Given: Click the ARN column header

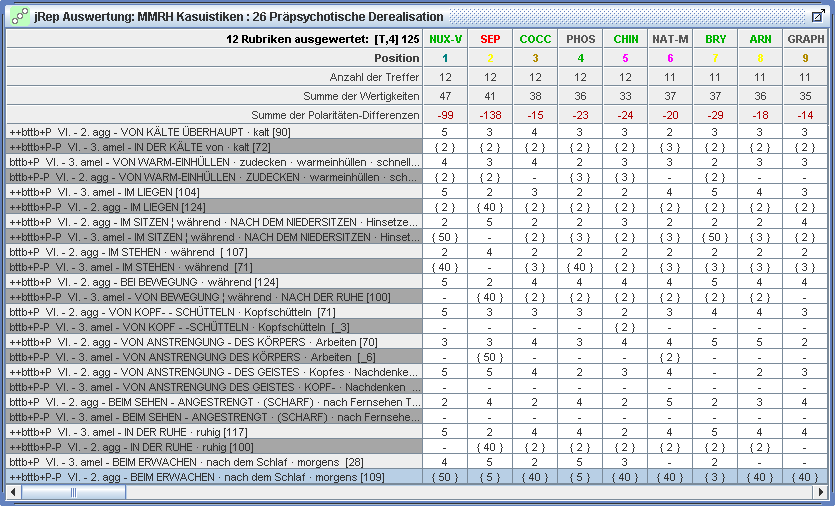Looking at the screenshot, I should [x=760, y=39].
